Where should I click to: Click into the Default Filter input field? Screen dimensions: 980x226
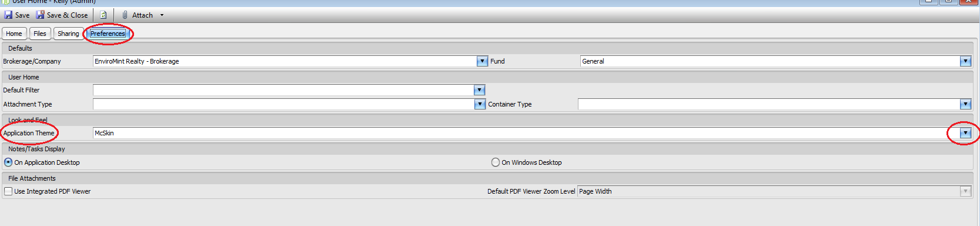(x=283, y=90)
